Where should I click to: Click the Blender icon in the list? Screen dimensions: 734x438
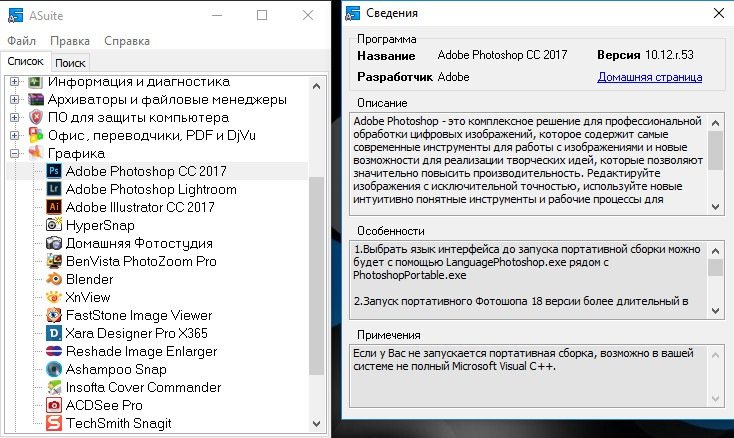[54, 279]
